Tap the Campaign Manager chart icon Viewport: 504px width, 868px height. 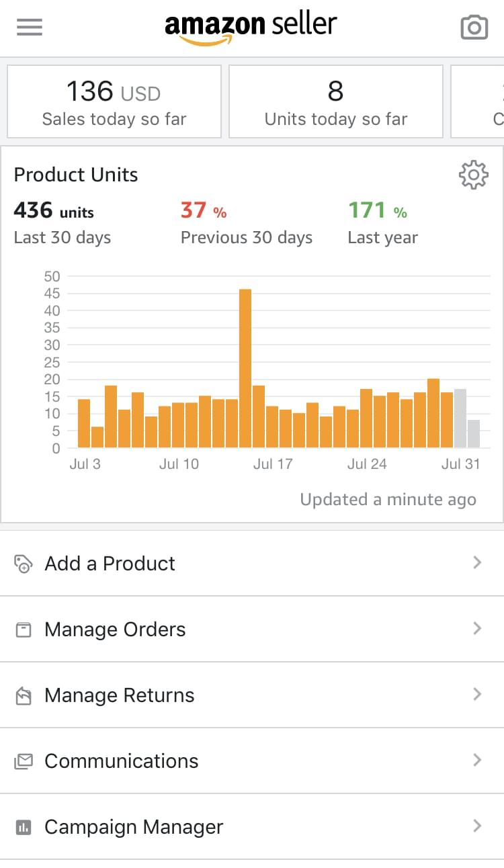(x=24, y=827)
